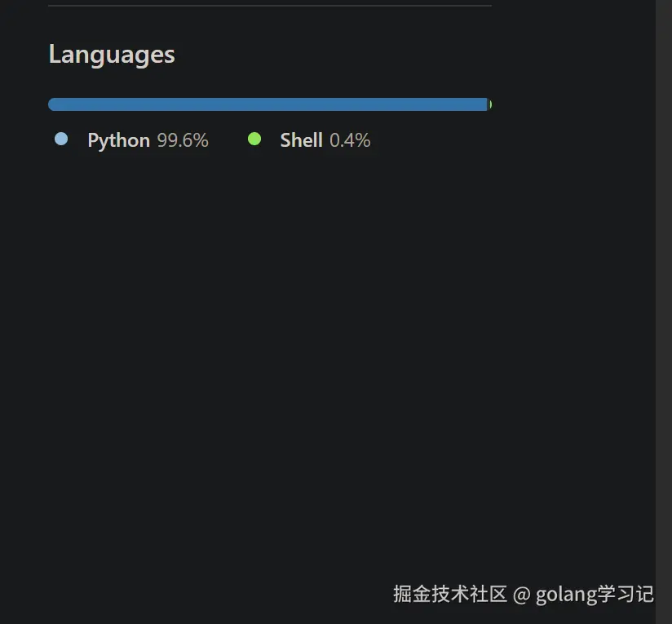Click the tiny green Shell bar segment
The height and width of the screenshot is (624, 672).
[x=491, y=104]
